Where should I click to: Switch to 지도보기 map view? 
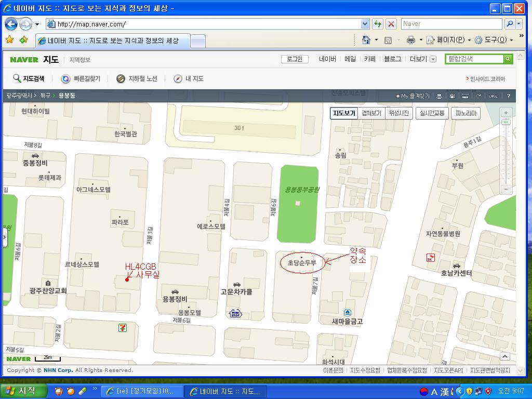click(x=344, y=113)
